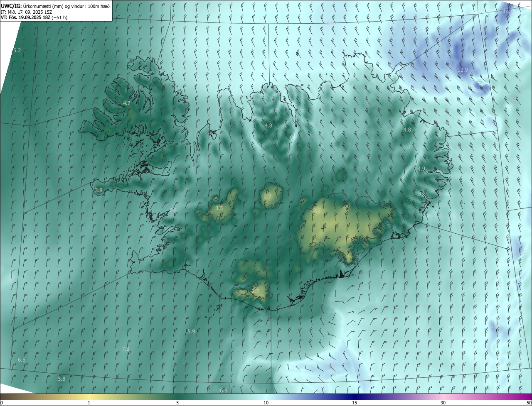The height and width of the screenshot is (406, 532).
Task: Click the 4.9 value in the Eastfjords
Action: click(x=421, y=169)
